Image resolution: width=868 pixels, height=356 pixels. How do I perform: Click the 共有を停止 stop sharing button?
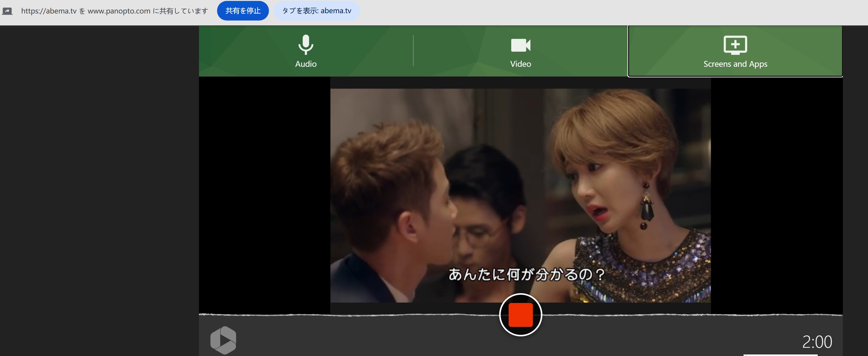tap(243, 11)
